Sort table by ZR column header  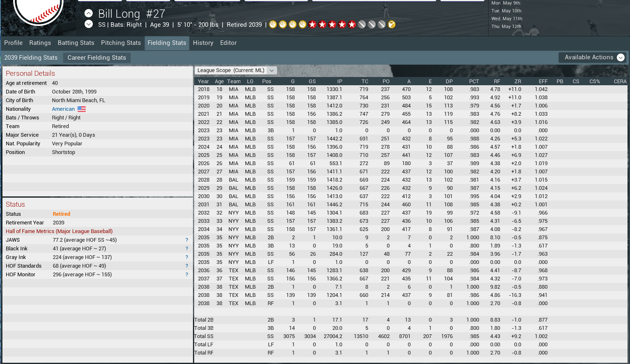(517, 82)
